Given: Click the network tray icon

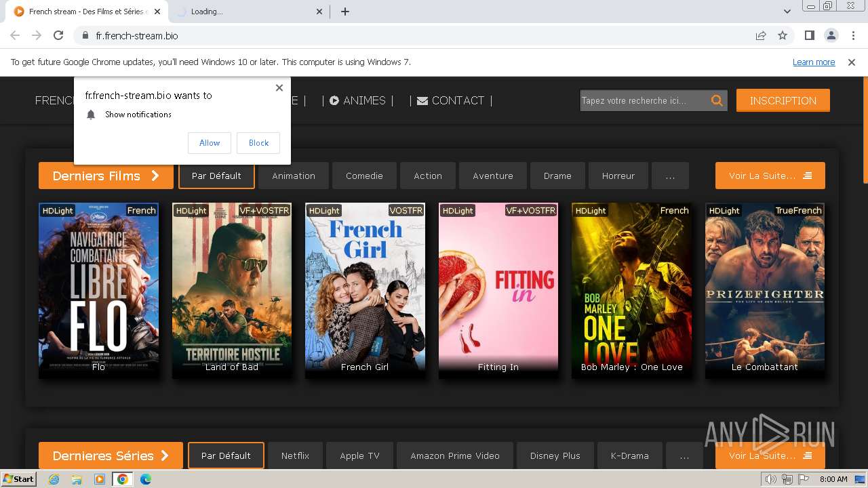Looking at the screenshot, I should tap(787, 479).
